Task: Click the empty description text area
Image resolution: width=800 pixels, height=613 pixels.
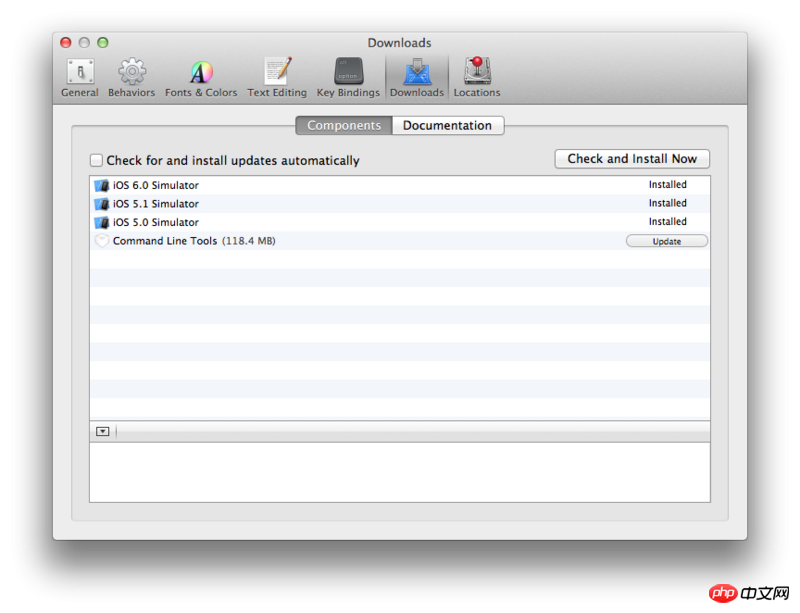Action: click(400, 472)
